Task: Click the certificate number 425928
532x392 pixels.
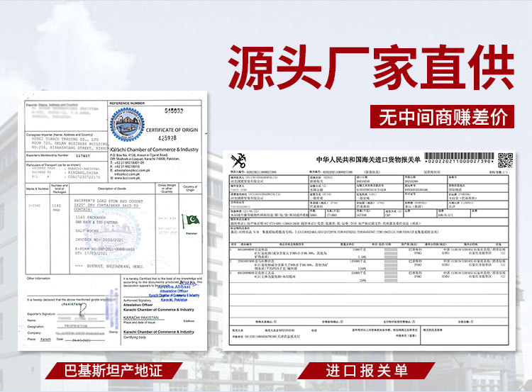Action: pos(167,138)
